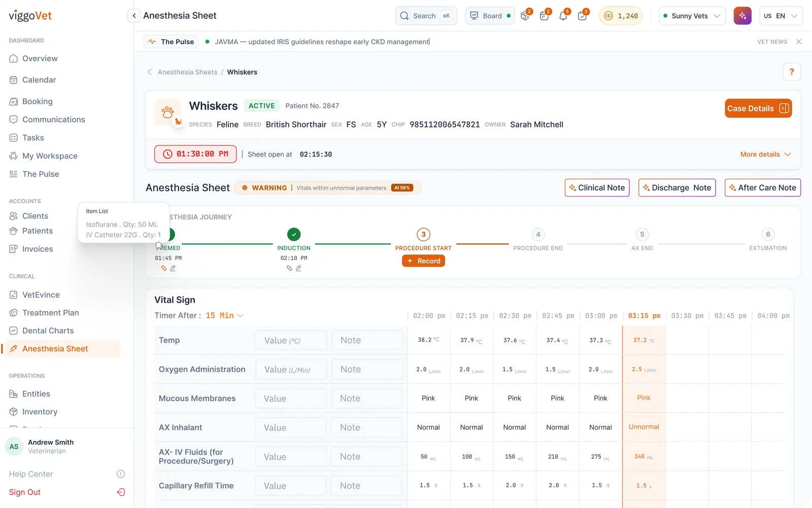Edit the Induction step with pencil icon
The width and height of the screenshot is (812, 508).
click(298, 268)
